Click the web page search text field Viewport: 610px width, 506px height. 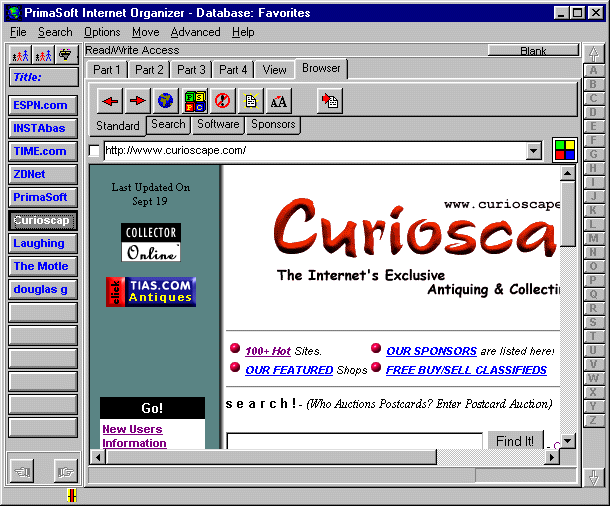click(354, 441)
